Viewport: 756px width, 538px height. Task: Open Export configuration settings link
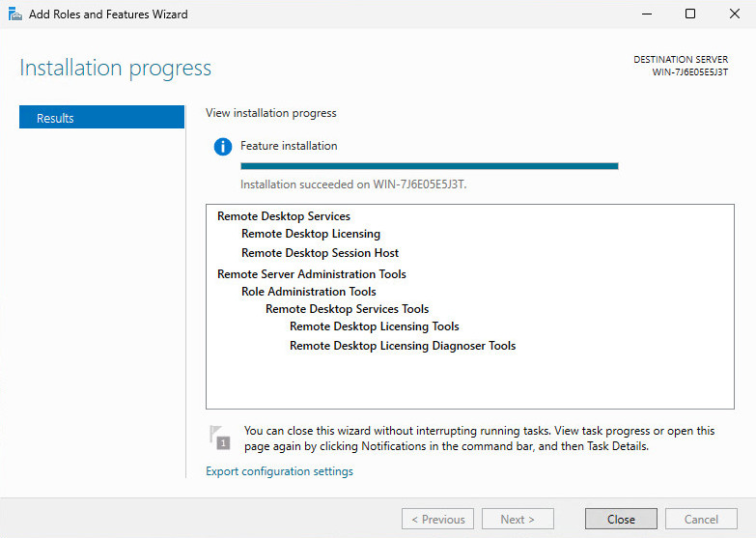pyautogui.click(x=279, y=471)
